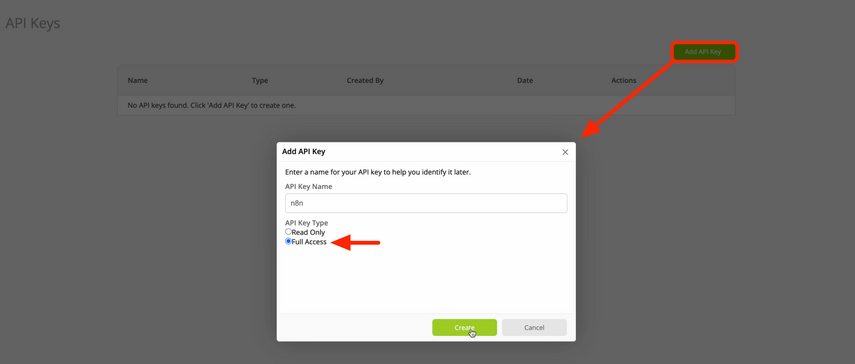Select the Full Access radio option

pyautogui.click(x=288, y=242)
